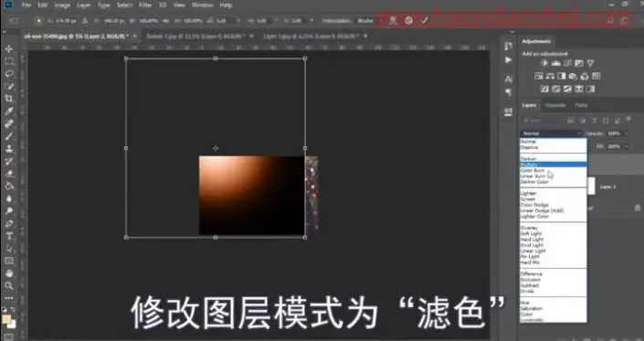Screen dimensions: 644x341
Task: Select the Clone Stamp tool
Action: tap(8, 149)
